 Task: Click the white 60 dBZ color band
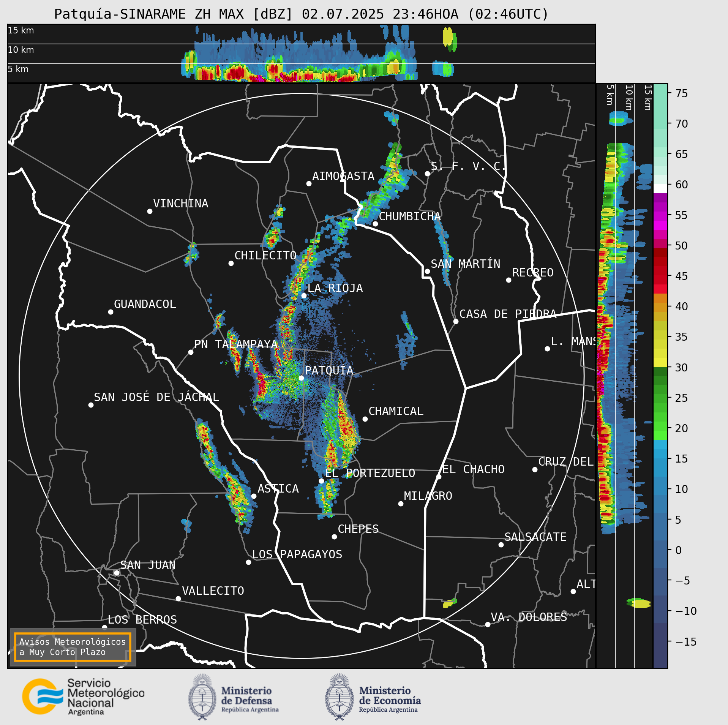coord(660,189)
